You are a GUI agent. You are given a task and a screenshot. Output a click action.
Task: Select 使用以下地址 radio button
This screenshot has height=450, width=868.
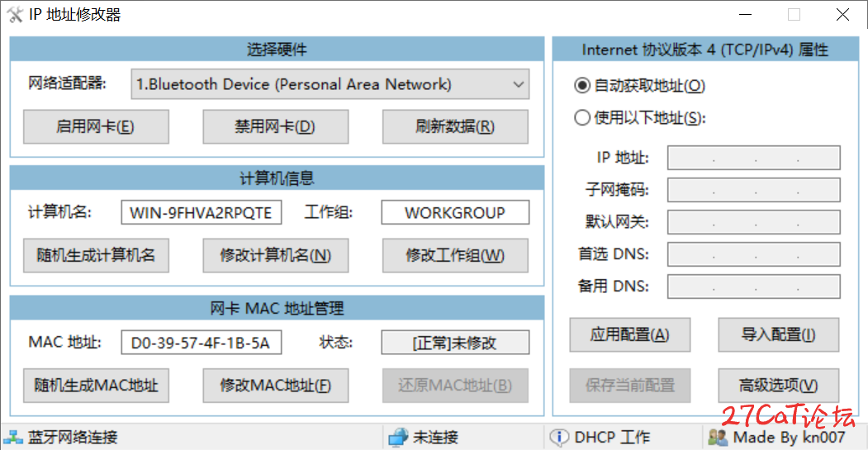click(x=581, y=117)
